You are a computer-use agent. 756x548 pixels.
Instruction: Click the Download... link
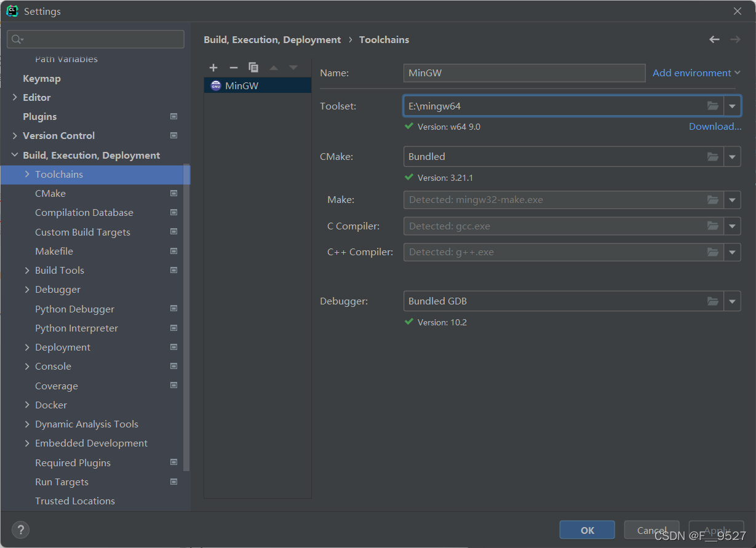(715, 126)
